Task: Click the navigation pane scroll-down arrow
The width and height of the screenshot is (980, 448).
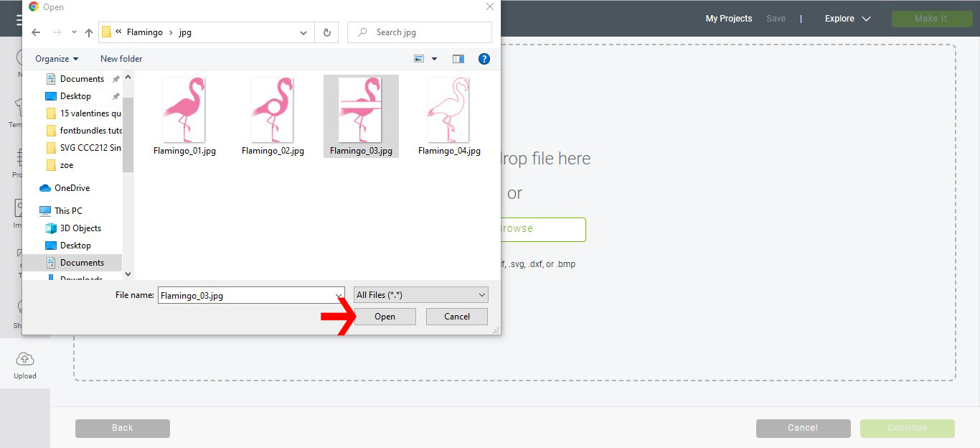Action: (128, 274)
